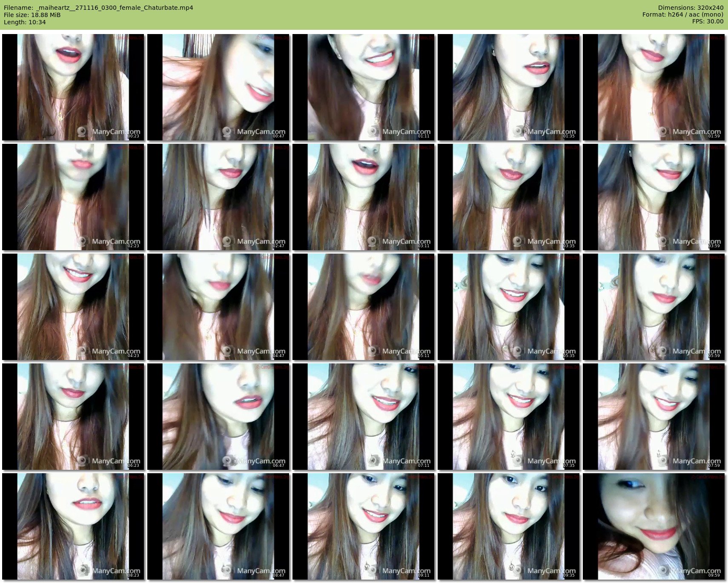Click the thumbnail stamped 09:35
The height and width of the screenshot is (583, 728).
pos(509,526)
